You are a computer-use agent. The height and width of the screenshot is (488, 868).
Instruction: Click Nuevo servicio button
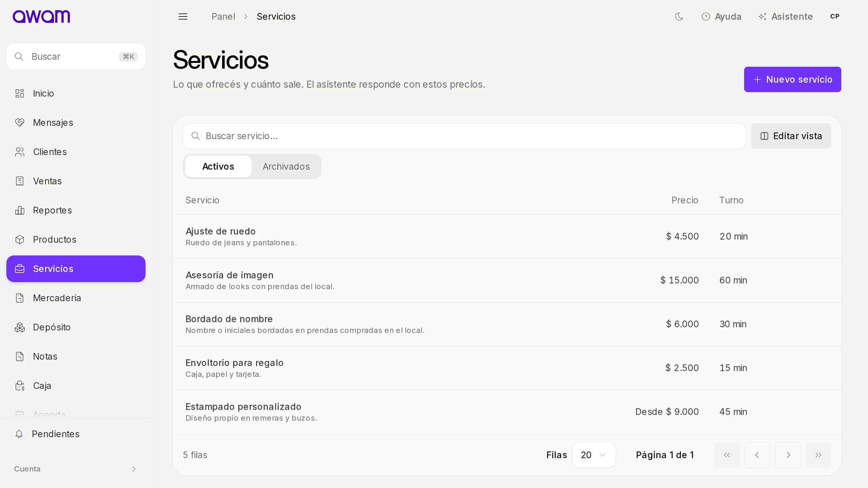pyautogui.click(x=792, y=79)
